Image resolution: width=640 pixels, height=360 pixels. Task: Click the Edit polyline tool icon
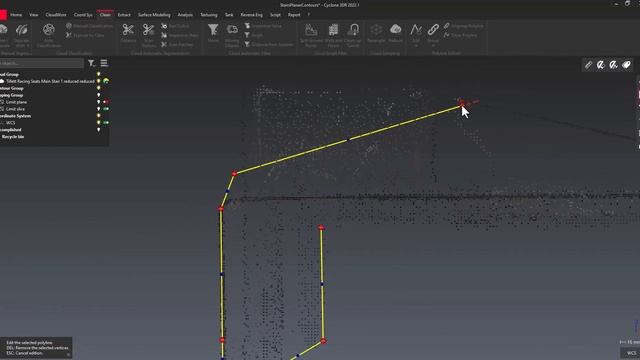pos(416,29)
